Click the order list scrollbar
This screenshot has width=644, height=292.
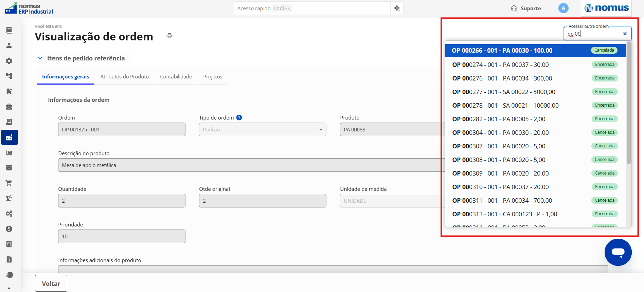(x=629, y=103)
